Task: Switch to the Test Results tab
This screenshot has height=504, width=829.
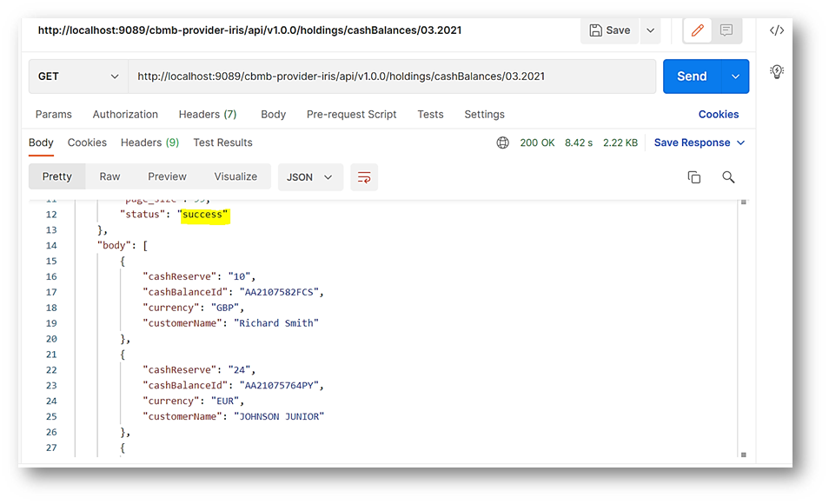Action: 222,143
